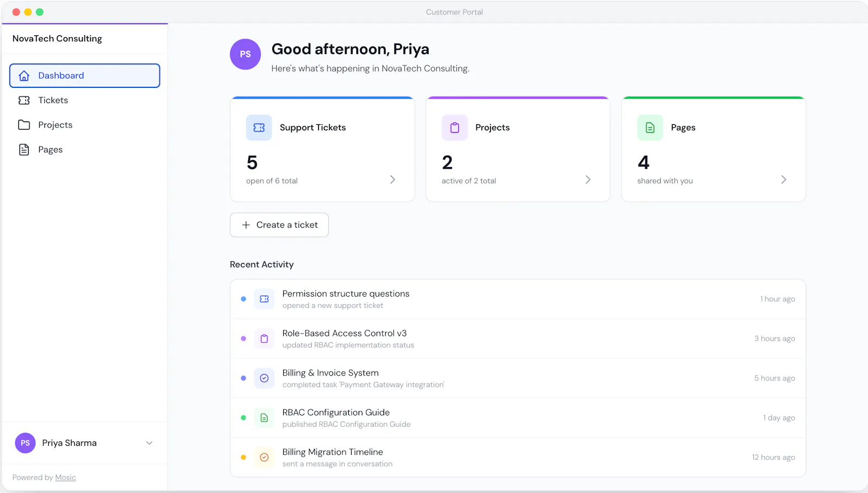Click the Tickets icon in sidebar
Viewport: 868px width, 493px height.
point(24,100)
